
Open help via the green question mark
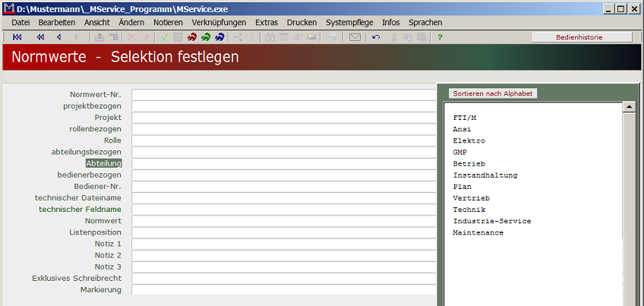440,37
